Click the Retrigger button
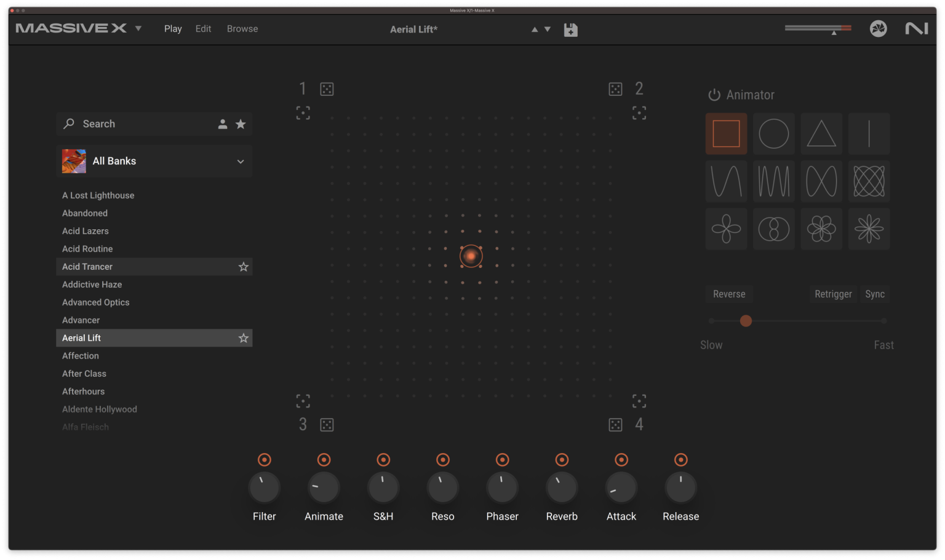 (833, 294)
